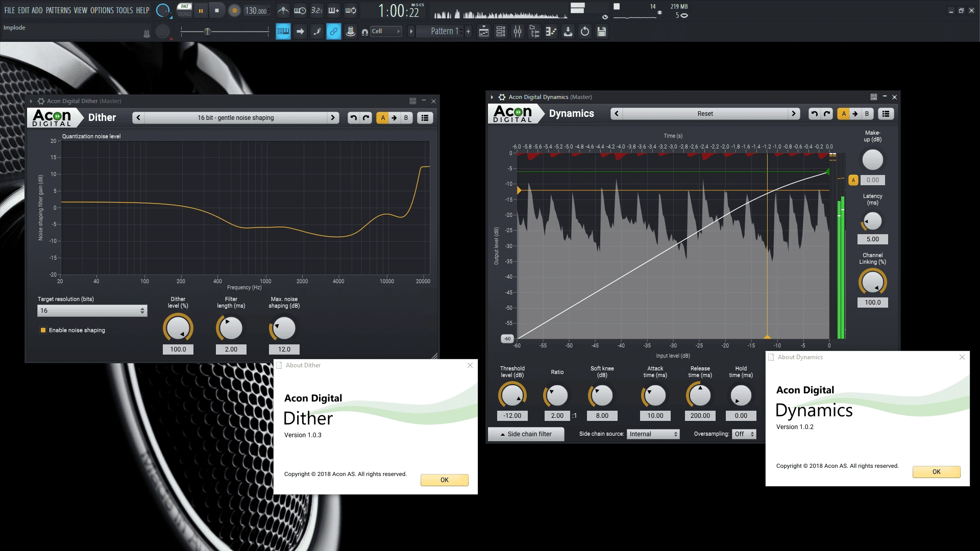Click the stamp tool icon
980x551 pixels.
351,32
